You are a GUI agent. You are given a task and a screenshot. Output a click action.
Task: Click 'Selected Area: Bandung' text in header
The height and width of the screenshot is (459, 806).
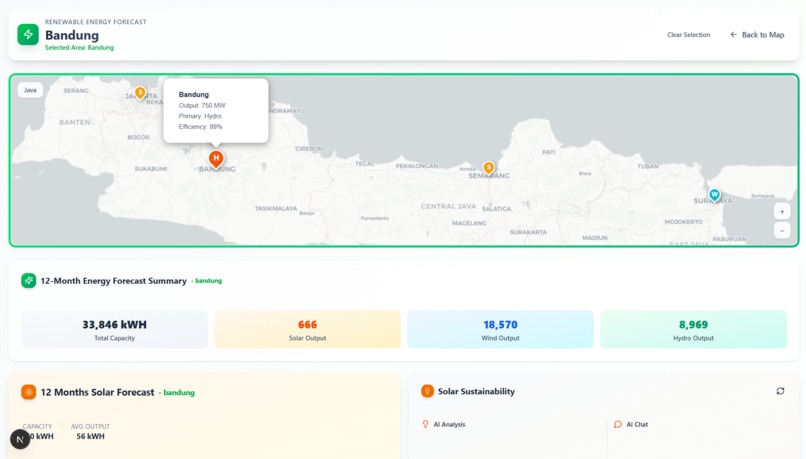[x=79, y=47]
